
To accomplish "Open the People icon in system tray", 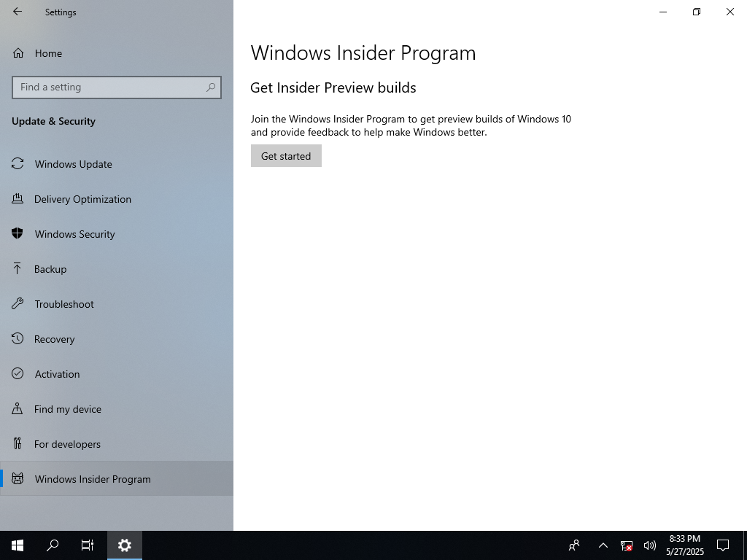I will pyautogui.click(x=575, y=545).
